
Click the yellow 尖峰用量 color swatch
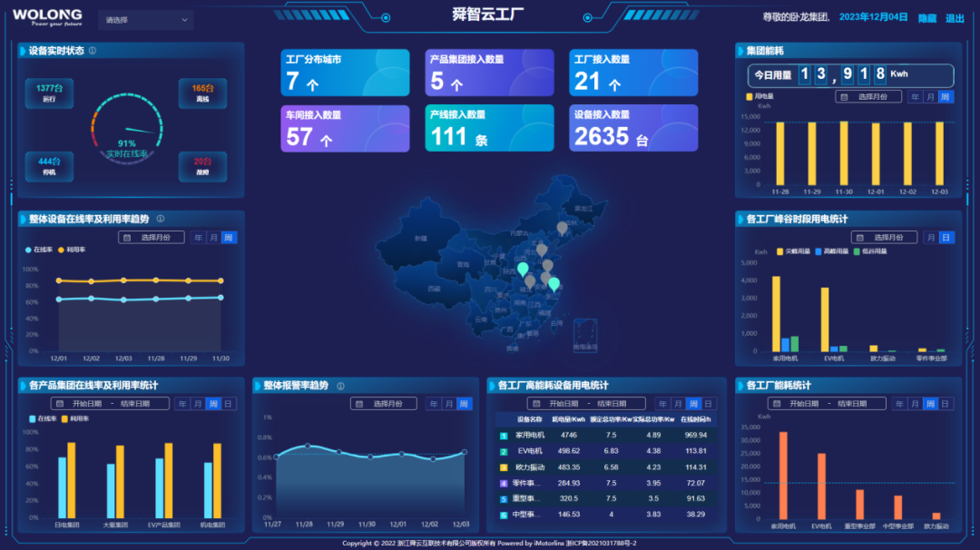(x=779, y=251)
